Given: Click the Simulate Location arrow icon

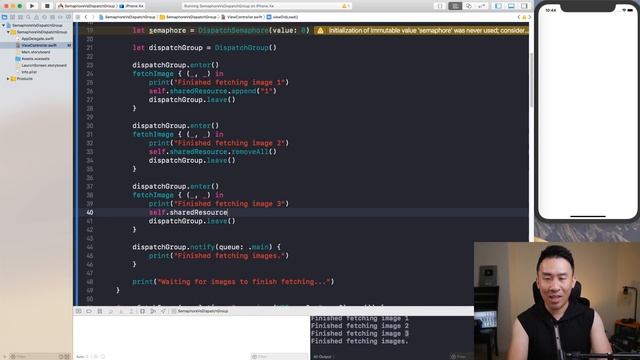Looking at the screenshot, I should pyautogui.click(x=163, y=311).
